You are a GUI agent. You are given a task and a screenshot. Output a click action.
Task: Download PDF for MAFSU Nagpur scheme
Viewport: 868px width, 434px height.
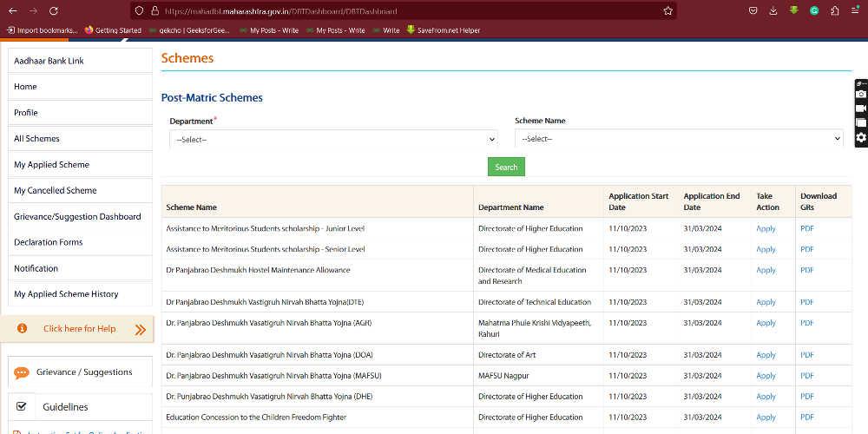(807, 376)
